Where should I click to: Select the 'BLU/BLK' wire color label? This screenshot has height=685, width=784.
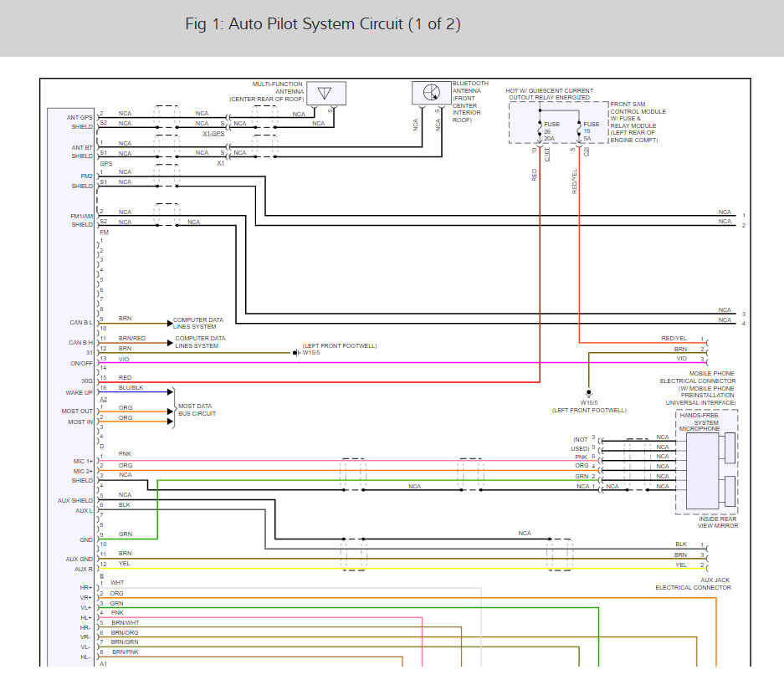point(131,388)
